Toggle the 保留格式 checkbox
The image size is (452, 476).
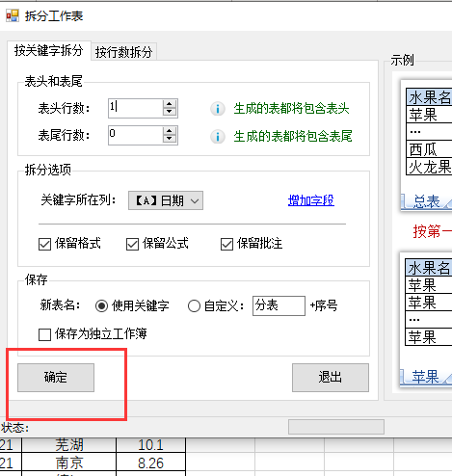click(x=44, y=244)
